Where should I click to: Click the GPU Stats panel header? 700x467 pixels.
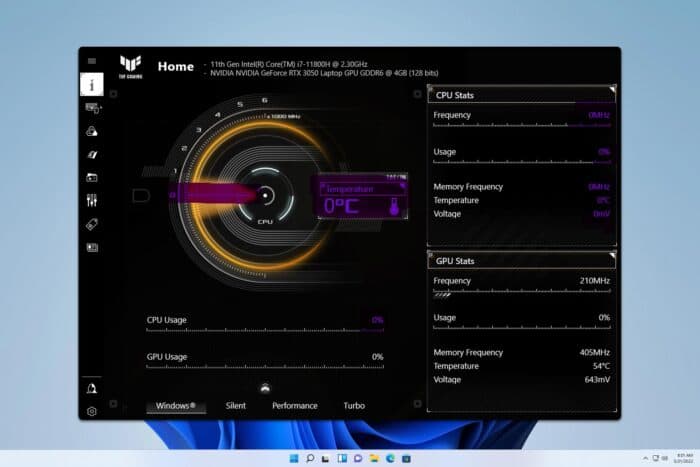click(521, 261)
